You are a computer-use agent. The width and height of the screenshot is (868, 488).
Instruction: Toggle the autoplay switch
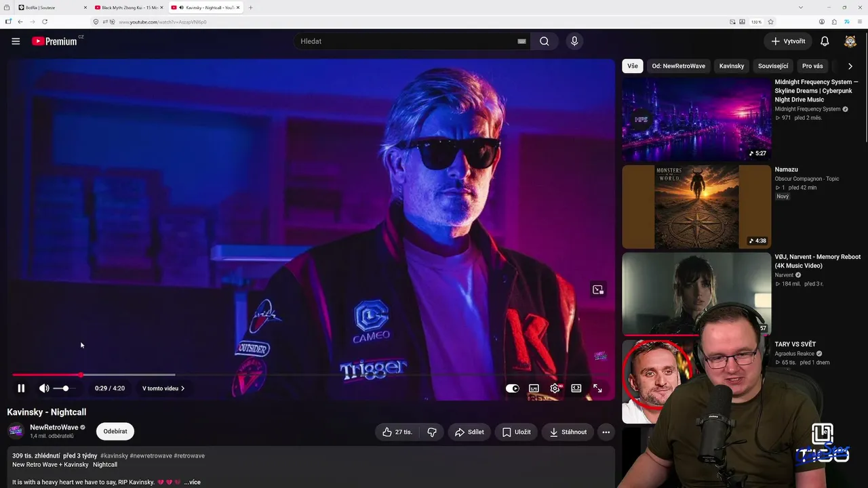click(513, 388)
